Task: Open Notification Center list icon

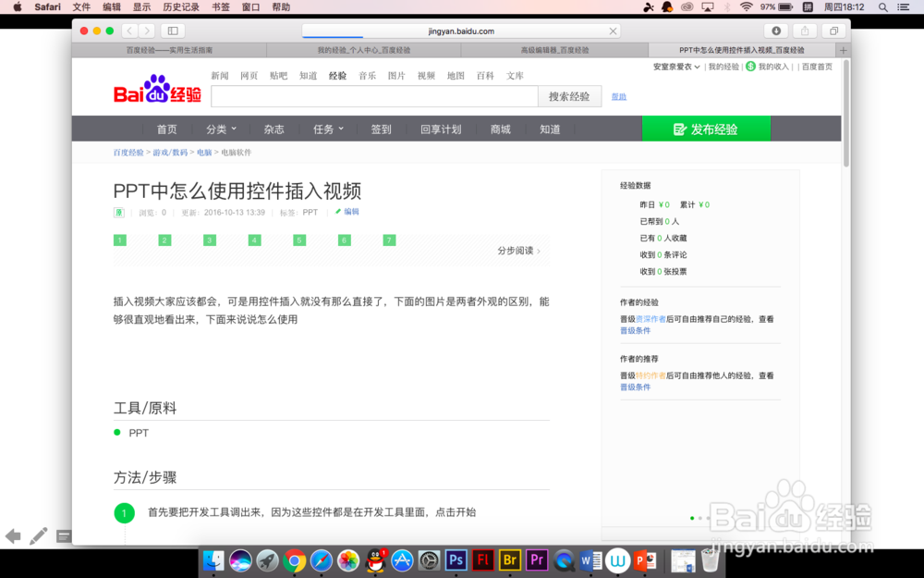Action: tap(903, 7)
